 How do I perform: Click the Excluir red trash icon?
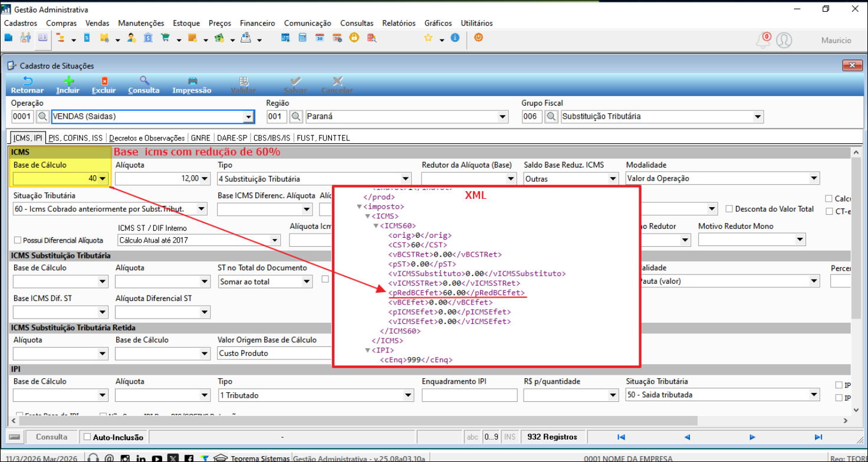pyautogui.click(x=104, y=81)
